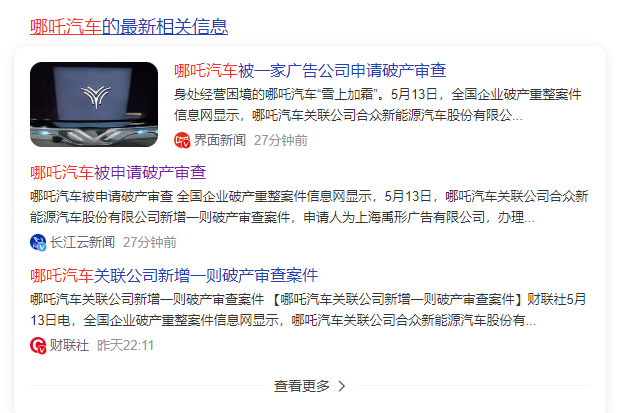Click the red 哪吒汽车 keyword in top heading

coord(66,27)
